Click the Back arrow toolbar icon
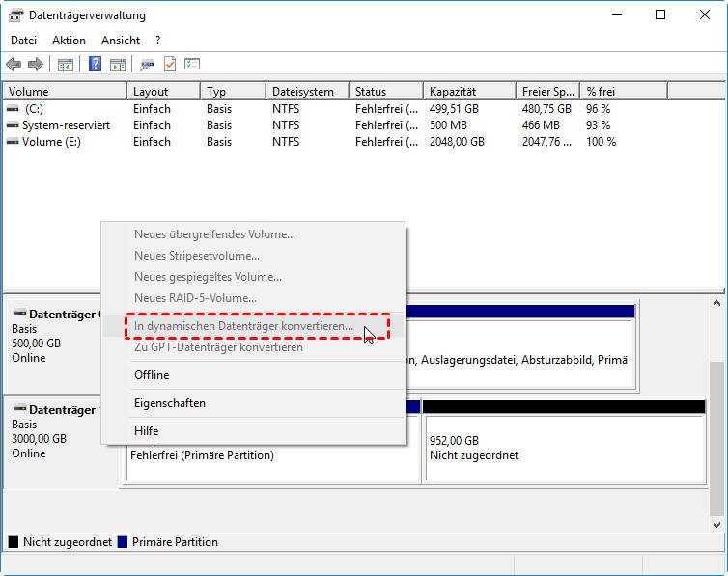 coord(14,64)
